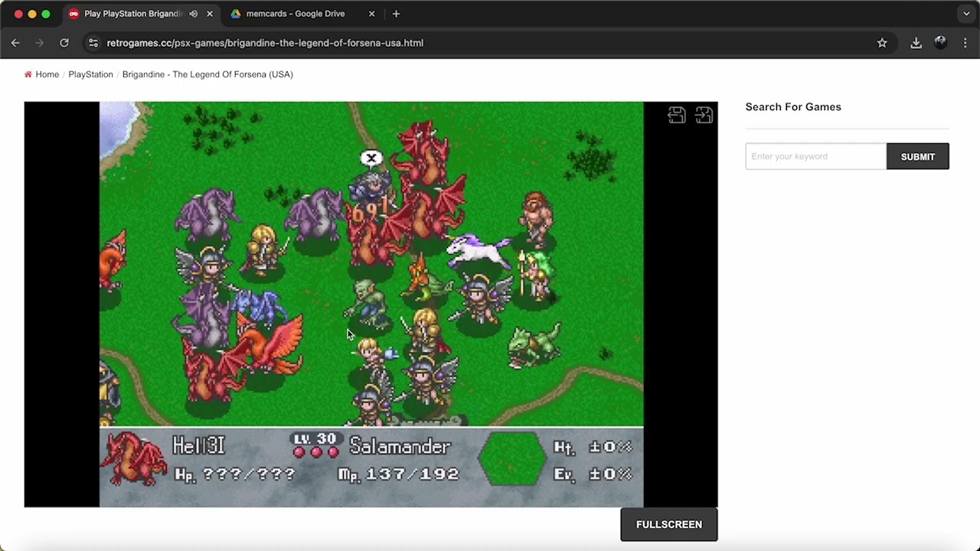
Task: Click the X speech bubble above the knight
Action: coord(371,158)
